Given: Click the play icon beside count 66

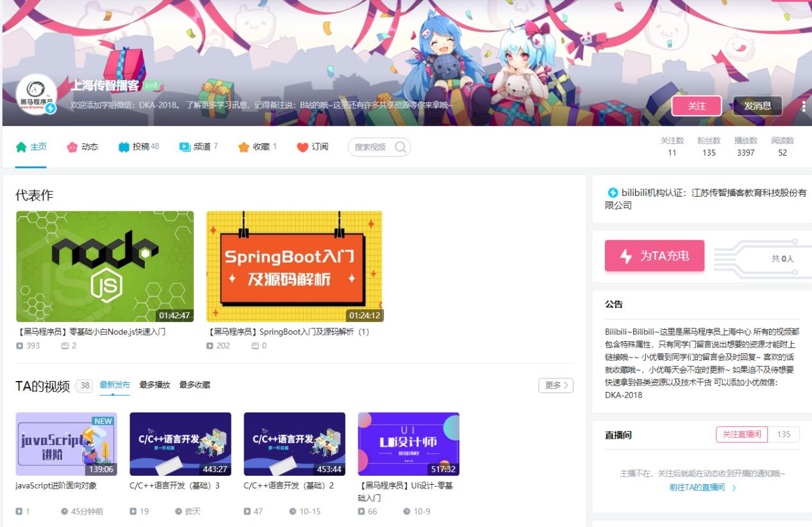Looking at the screenshot, I should pos(362,511).
